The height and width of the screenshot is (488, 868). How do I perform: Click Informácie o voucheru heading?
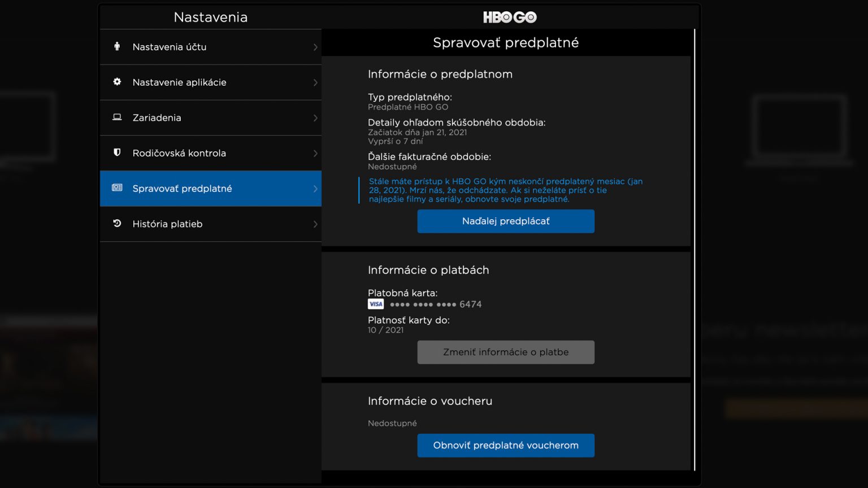(x=430, y=401)
